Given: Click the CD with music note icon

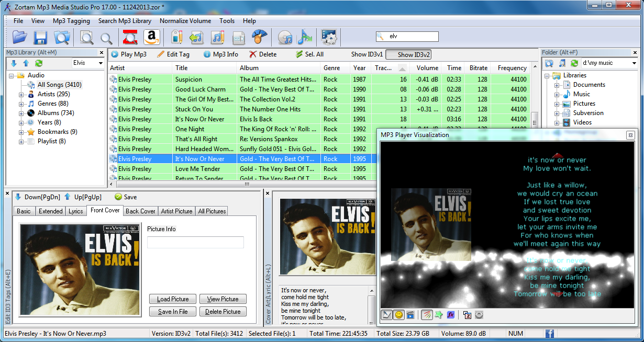Looking at the screenshot, I should 285,37.
